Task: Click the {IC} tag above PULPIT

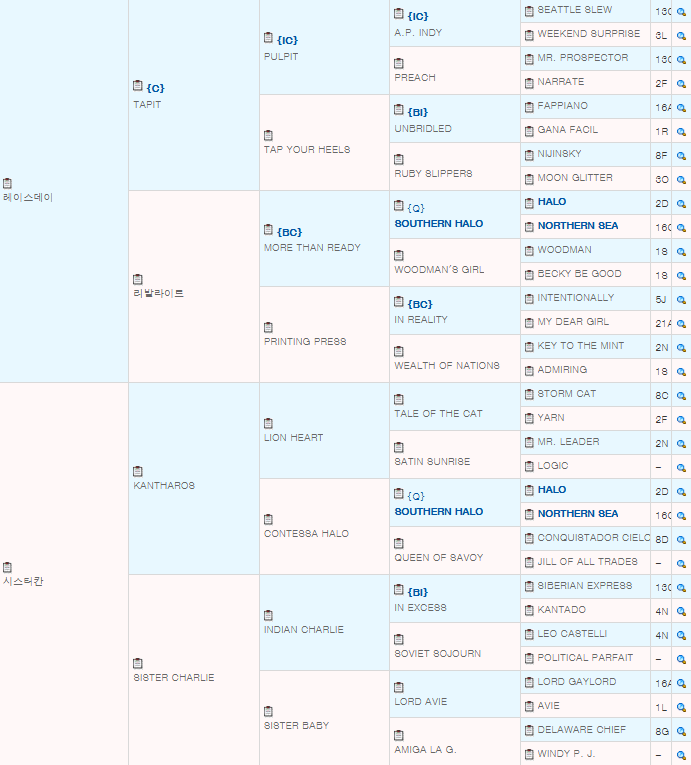Action: coord(287,40)
